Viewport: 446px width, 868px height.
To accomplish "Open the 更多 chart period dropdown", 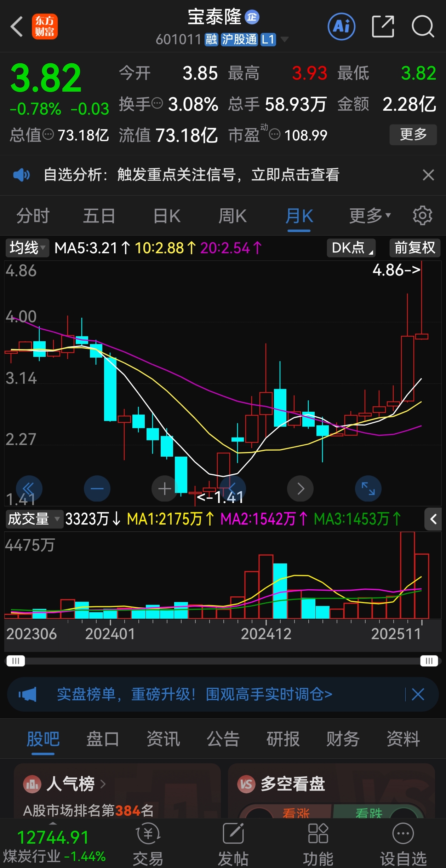I will (370, 215).
